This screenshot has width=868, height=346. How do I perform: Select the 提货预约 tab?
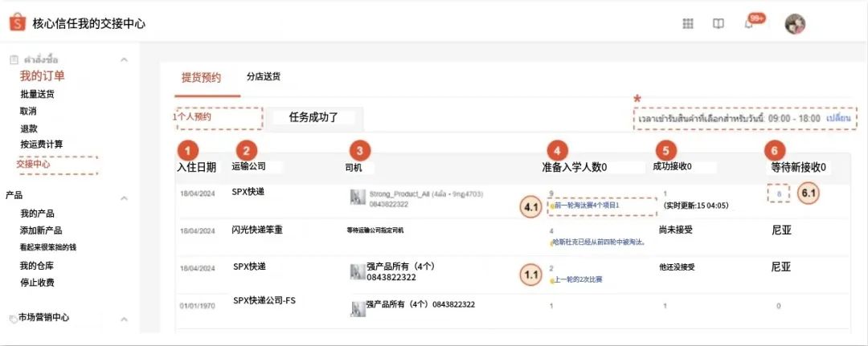[x=199, y=78]
